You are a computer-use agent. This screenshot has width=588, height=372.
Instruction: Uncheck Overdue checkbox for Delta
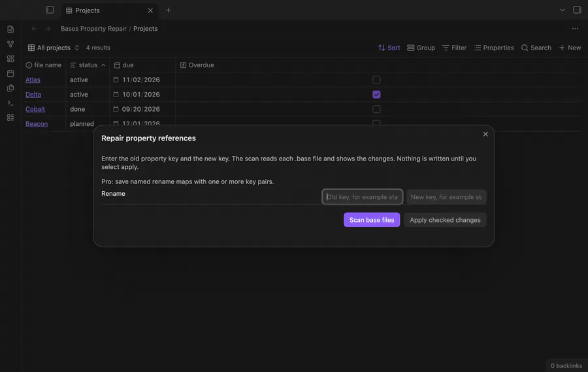(376, 95)
